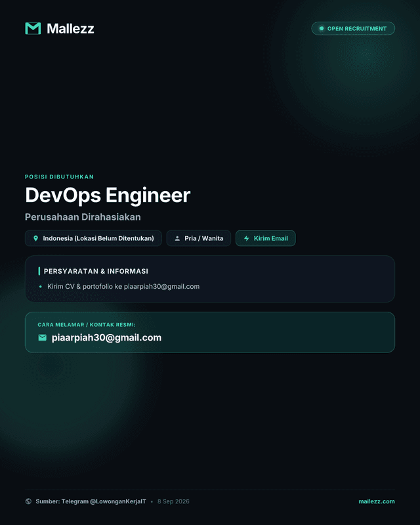Viewport: 420px width, 525px height.
Task: Open the piaarpiah30@gmail.com contact link
Action: pyautogui.click(x=106, y=337)
